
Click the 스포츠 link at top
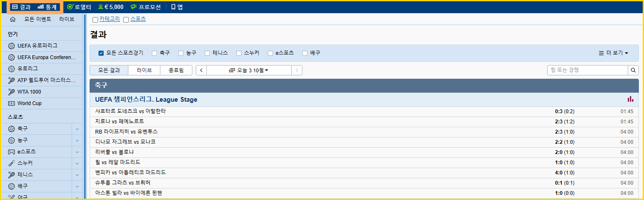[x=138, y=19]
